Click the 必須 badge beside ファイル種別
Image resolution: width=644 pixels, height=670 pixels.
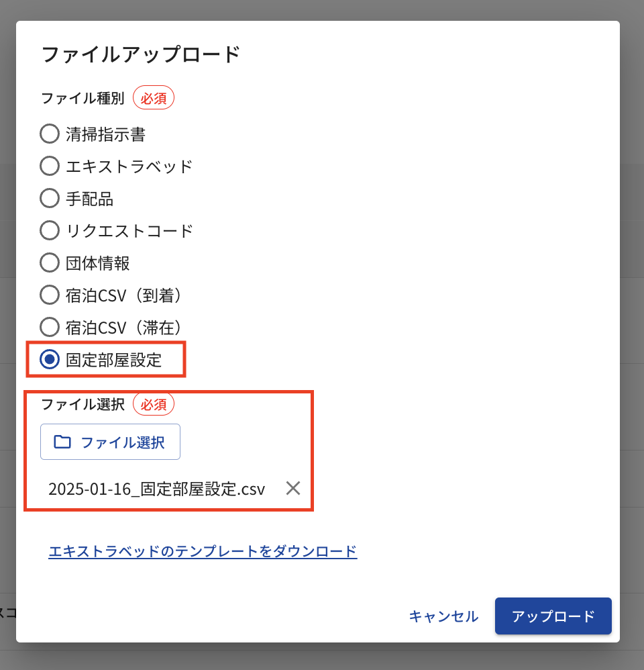(154, 98)
